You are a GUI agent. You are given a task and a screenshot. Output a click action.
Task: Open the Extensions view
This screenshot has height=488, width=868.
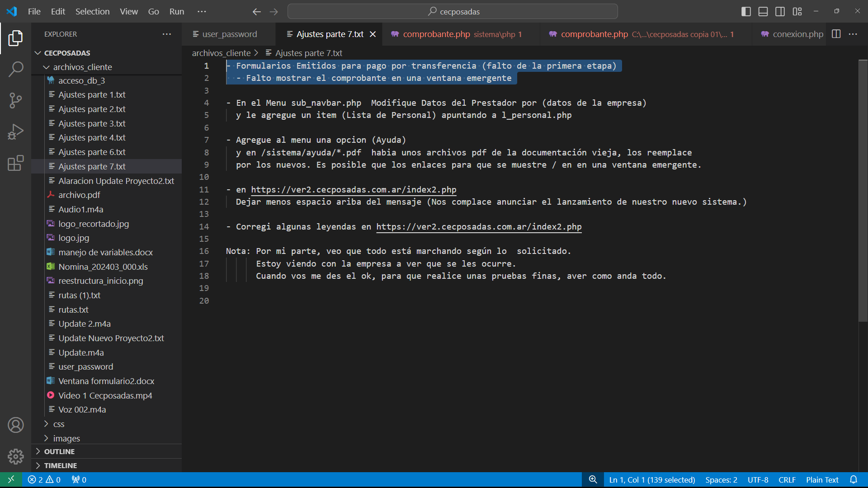[x=15, y=163]
